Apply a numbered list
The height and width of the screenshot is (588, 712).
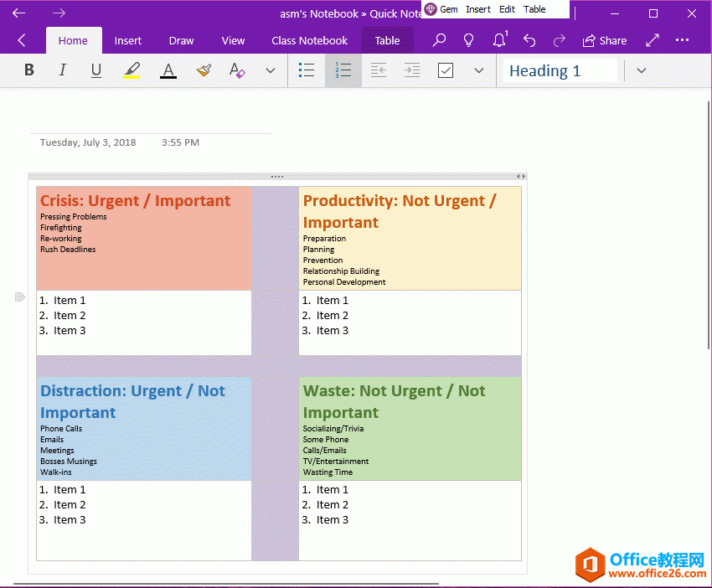pos(343,70)
